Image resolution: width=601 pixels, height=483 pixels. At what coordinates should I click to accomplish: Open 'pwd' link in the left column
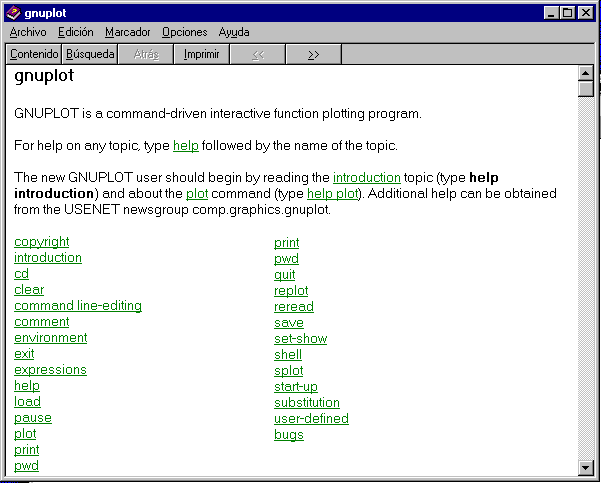click(26, 466)
